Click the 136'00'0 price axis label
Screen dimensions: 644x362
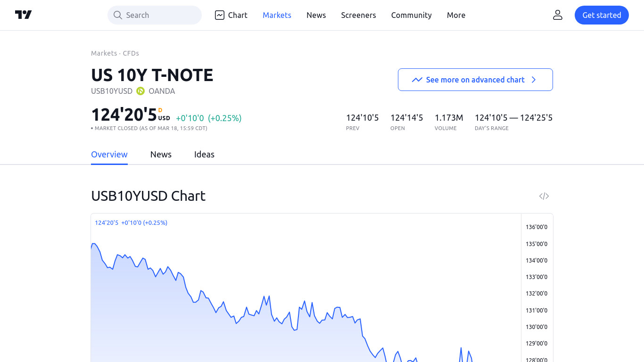(537, 227)
